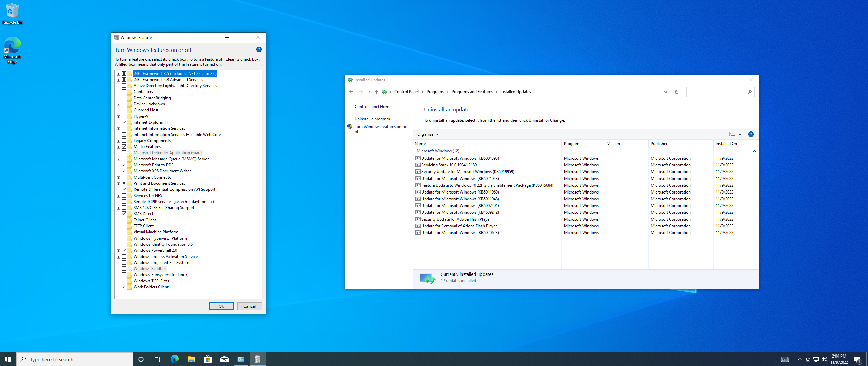Image resolution: width=868 pixels, height=366 pixels.
Task: Refresh the Installed Updates address bar
Action: tap(676, 92)
